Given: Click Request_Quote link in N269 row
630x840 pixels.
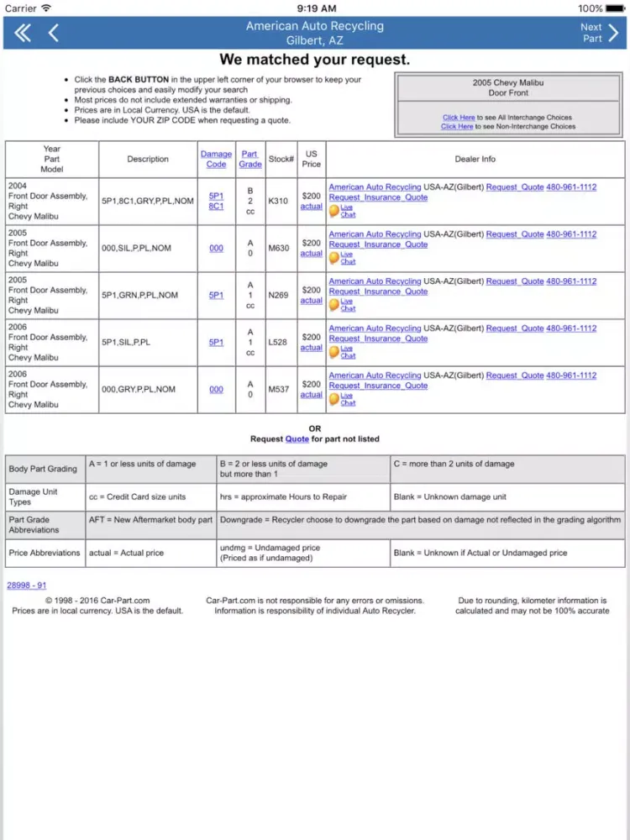Looking at the screenshot, I should coord(515,281).
